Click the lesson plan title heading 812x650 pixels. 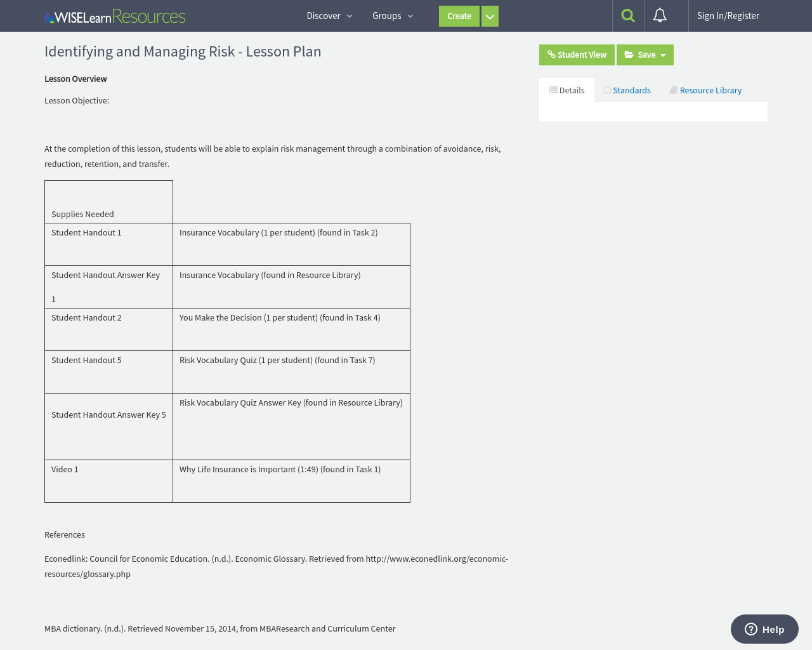pos(183,51)
